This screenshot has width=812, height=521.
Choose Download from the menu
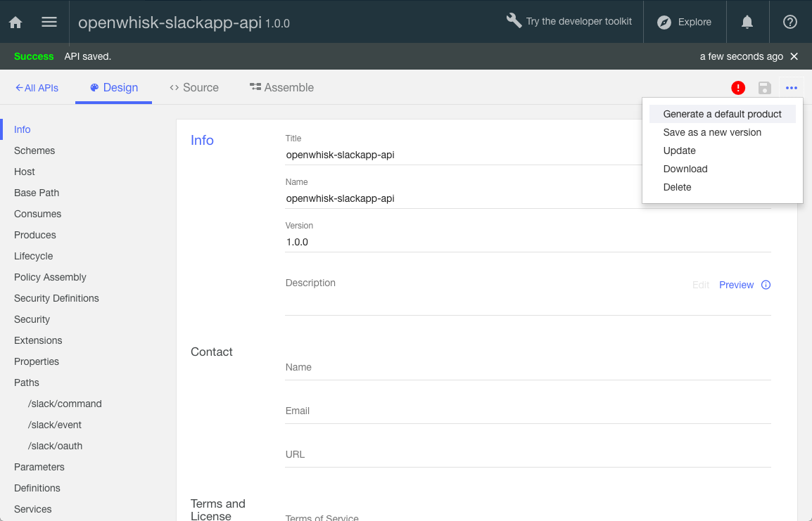(723, 169)
